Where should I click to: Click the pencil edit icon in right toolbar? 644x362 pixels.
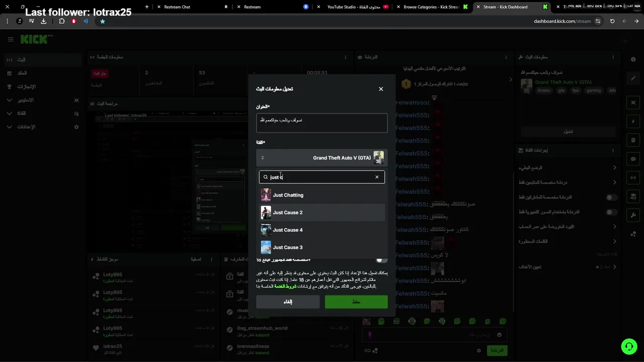tap(633, 78)
